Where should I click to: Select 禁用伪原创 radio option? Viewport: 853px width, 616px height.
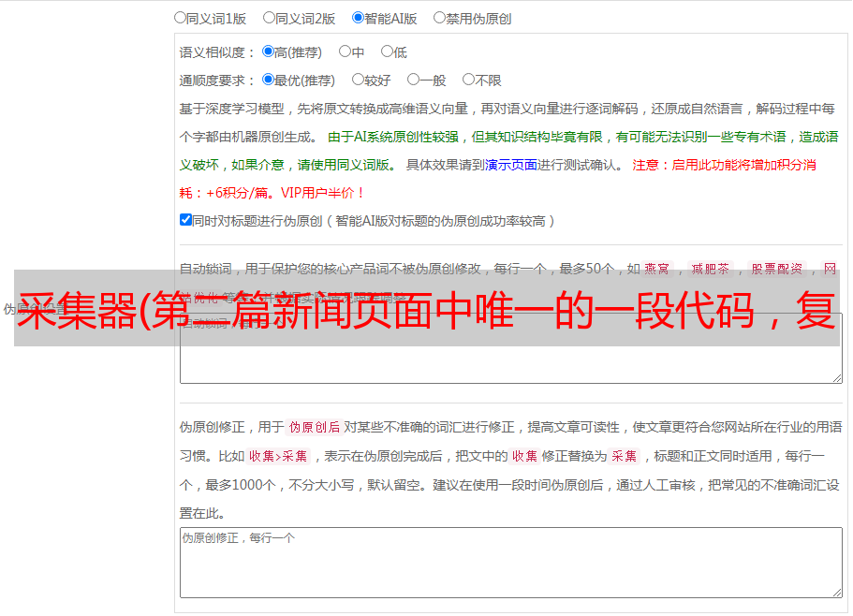(439, 18)
